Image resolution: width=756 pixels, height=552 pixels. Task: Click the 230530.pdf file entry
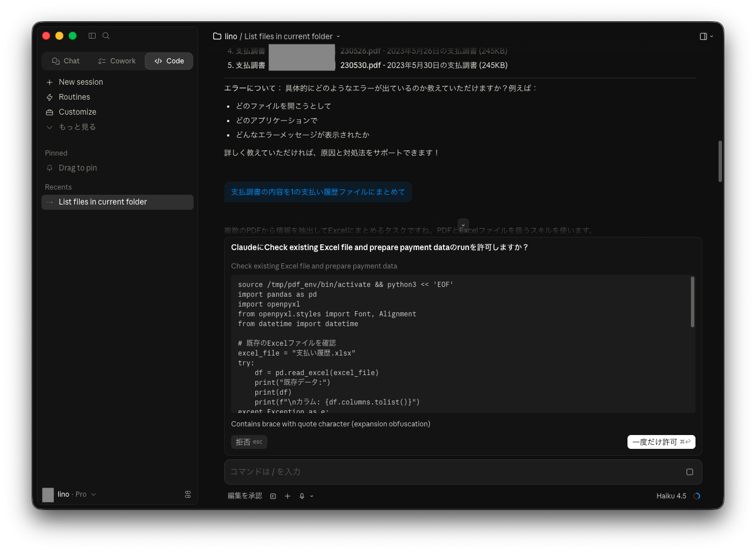tap(368, 65)
